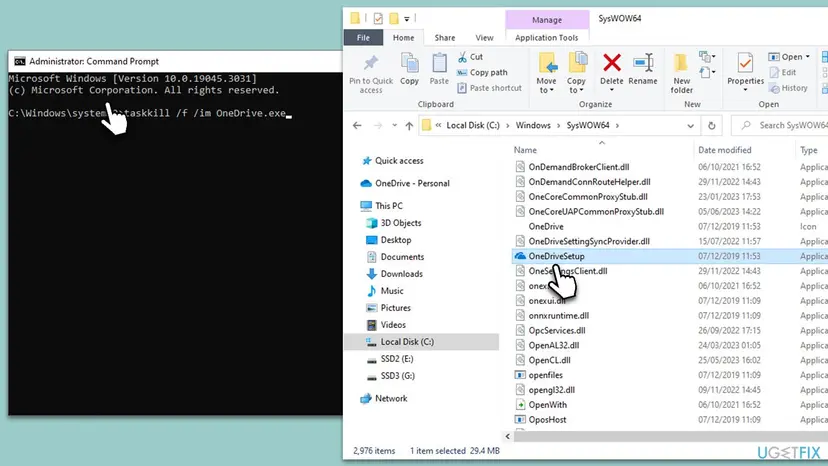Open the Application Tools tab
This screenshot has width=828, height=466.
coord(547,38)
